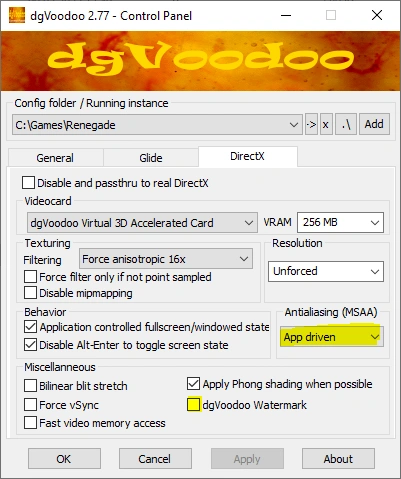Open the Videocard dropdown list
This screenshot has height=479, width=401.
(x=142, y=223)
